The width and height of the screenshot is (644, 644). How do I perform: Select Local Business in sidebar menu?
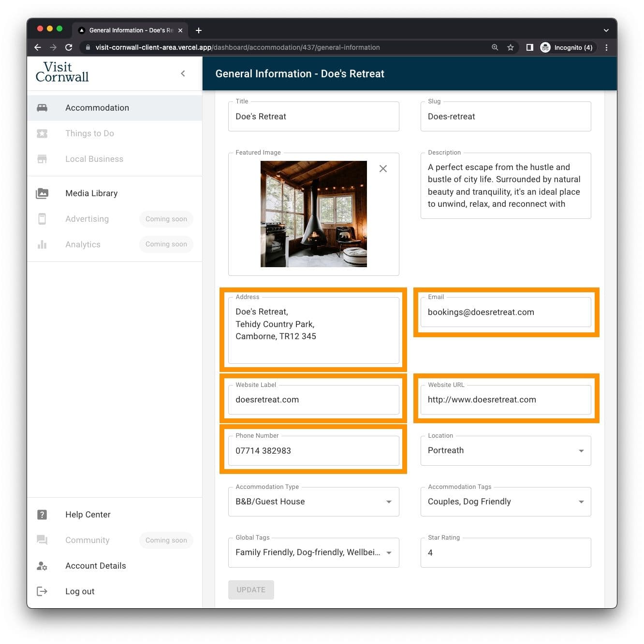[94, 159]
